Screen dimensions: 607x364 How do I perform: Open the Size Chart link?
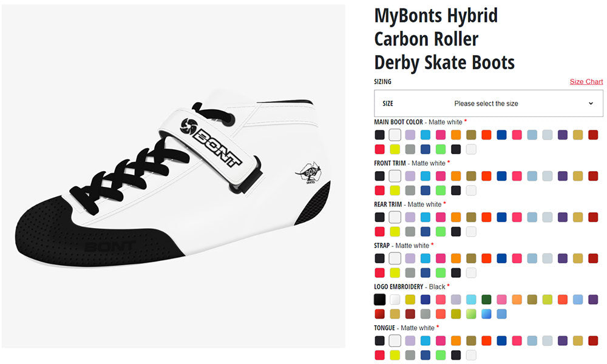586,82
